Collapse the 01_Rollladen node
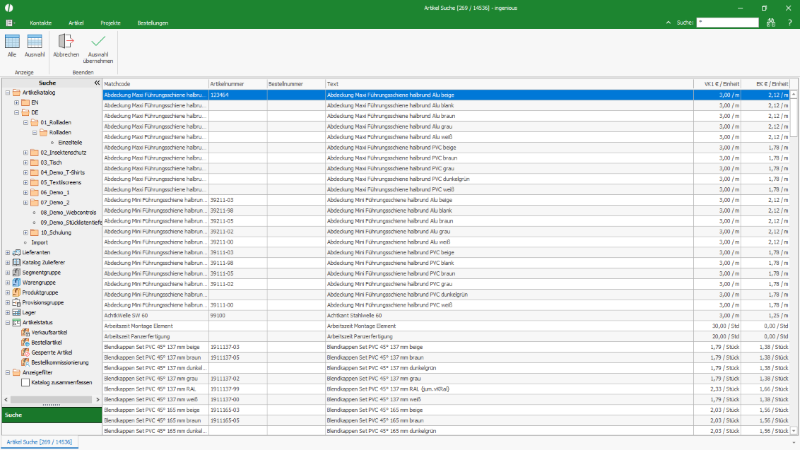 26,122
